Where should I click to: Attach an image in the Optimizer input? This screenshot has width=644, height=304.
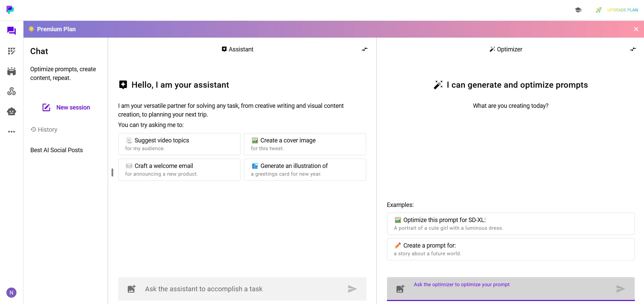(400, 289)
